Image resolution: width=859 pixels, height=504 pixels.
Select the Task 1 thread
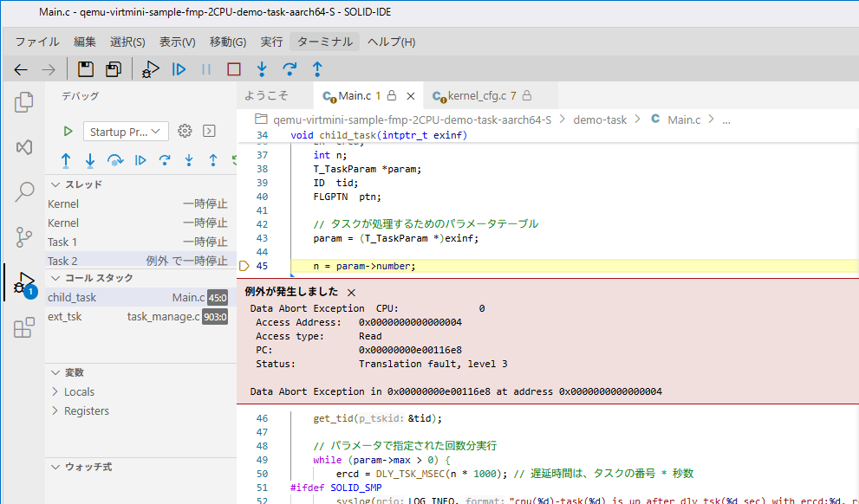[62, 242]
